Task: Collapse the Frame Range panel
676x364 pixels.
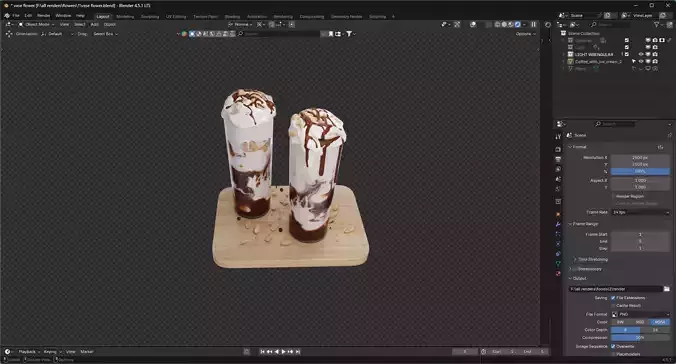Action: click(583, 224)
